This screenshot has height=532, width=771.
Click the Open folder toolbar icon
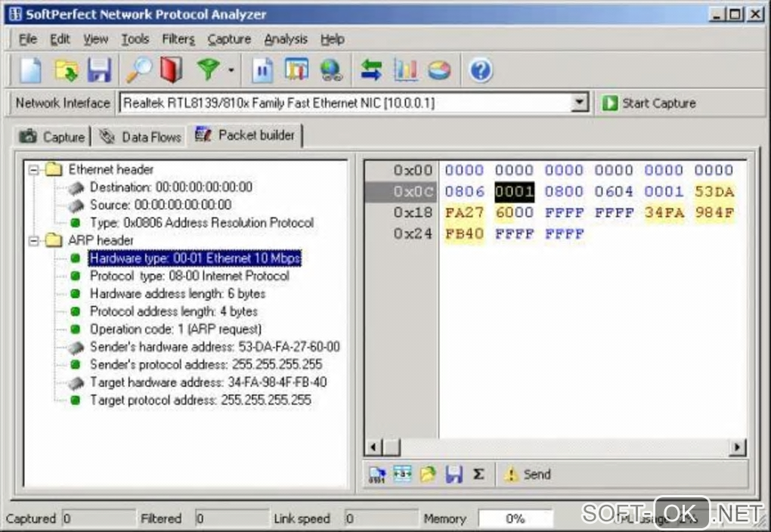pos(67,70)
